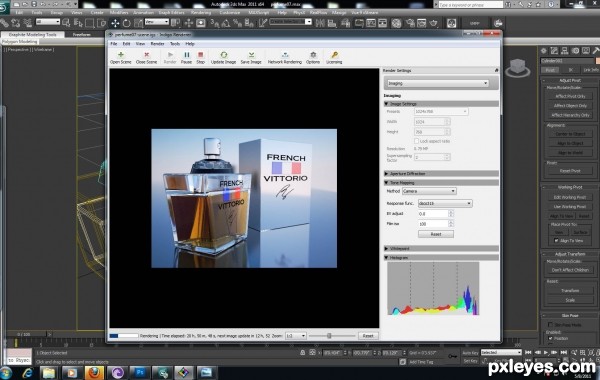This screenshot has width=600, height=380.
Task: Open Indigo Tools menu
Action: (174, 44)
